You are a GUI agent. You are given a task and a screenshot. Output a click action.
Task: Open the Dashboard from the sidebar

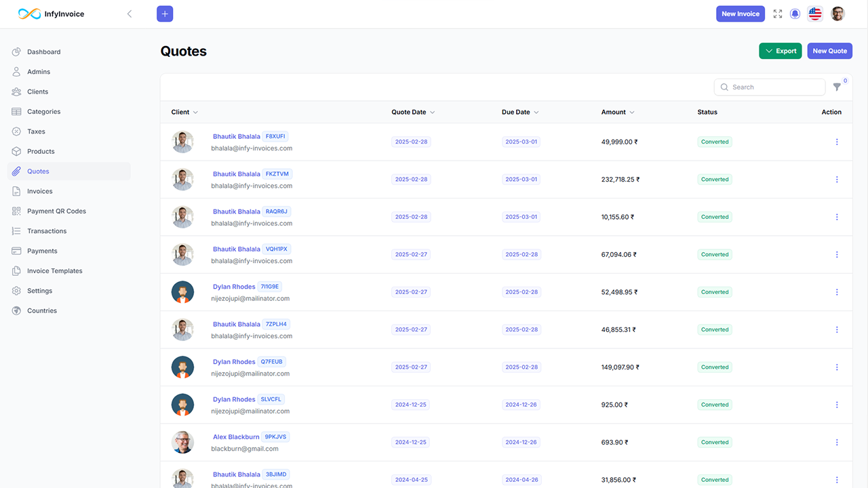(44, 52)
